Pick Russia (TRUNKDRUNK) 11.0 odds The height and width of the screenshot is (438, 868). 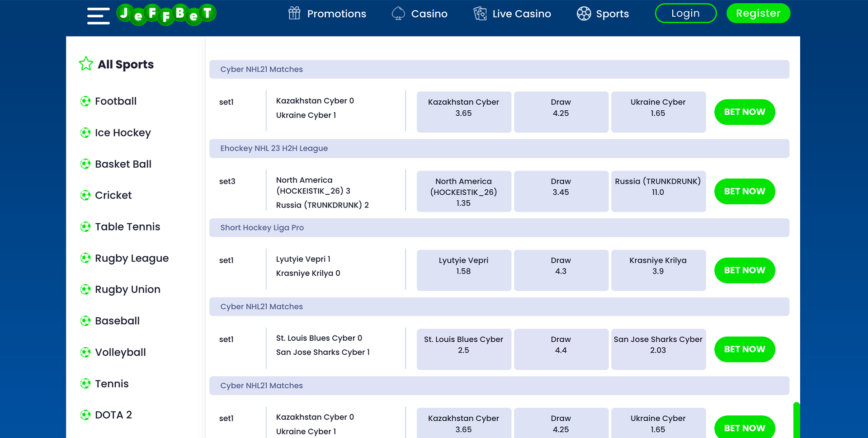pos(658,191)
